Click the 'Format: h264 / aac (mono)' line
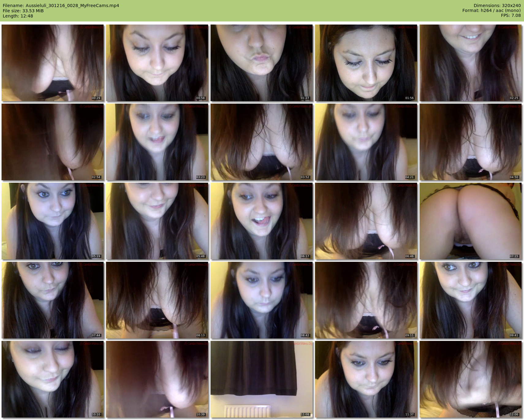The width and height of the screenshot is (524, 420). [x=492, y=11]
